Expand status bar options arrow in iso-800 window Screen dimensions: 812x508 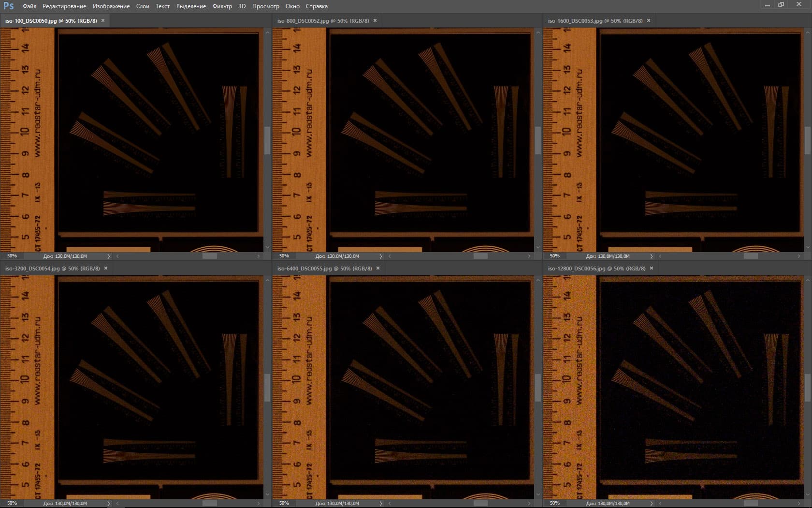(x=381, y=256)
